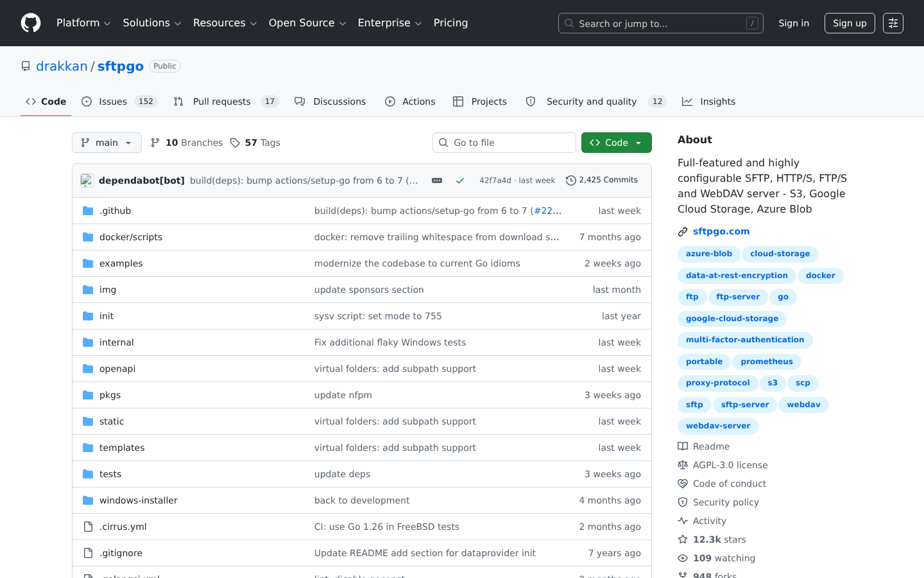Click the Pricing link
Image resolution: width=924 pixels, height=578 pixels.
pyautogui.click(x=450, y=23)
